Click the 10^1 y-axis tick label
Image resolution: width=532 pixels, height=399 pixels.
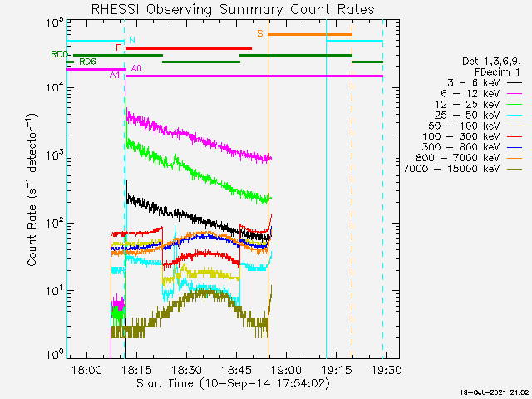(x=55, y=292)
